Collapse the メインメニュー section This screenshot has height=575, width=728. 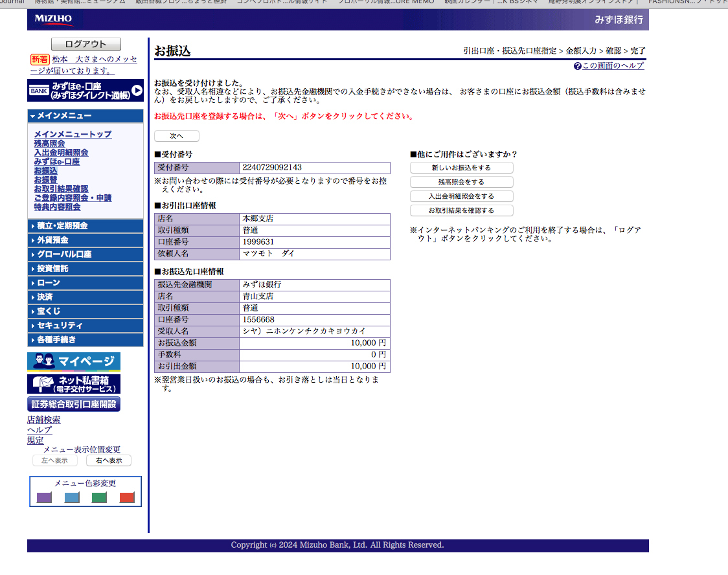tap(85, 116)
